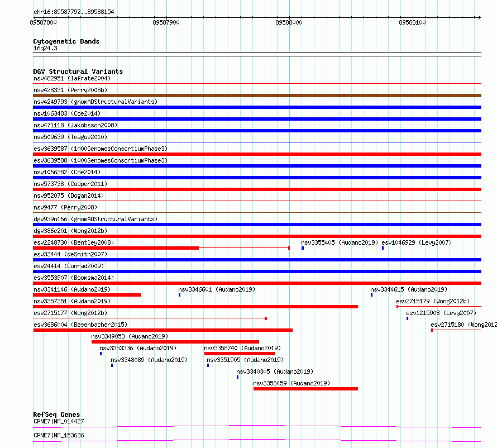This screenshot has width=497, height=448.
Task: Click the red nsv3349053 (Audano2019) bar
Action: 175,342
